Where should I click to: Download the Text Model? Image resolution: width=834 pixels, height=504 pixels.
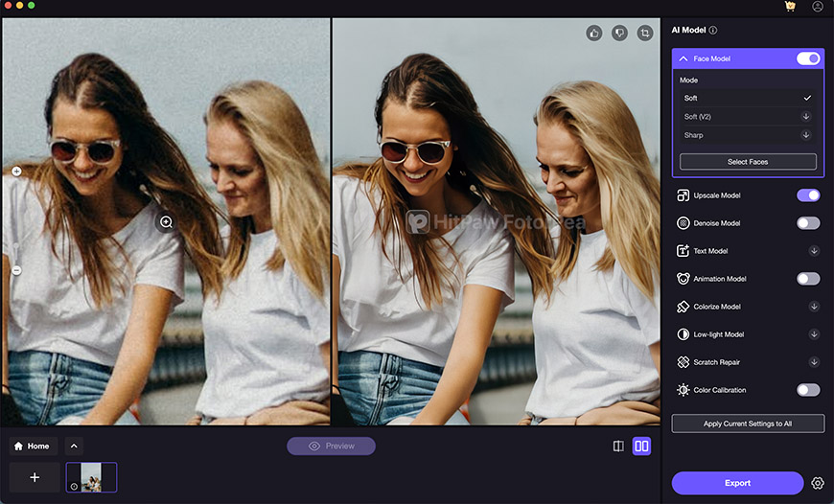[x=814, y=251]
